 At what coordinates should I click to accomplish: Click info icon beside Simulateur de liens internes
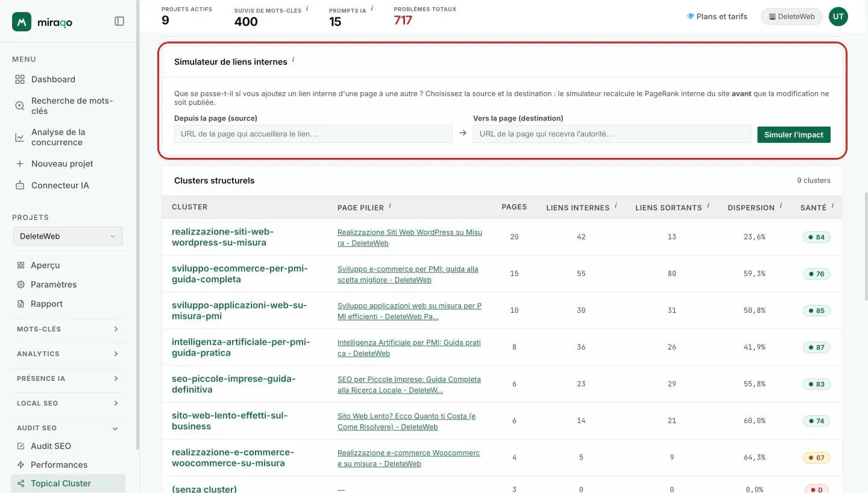point(294,60)
